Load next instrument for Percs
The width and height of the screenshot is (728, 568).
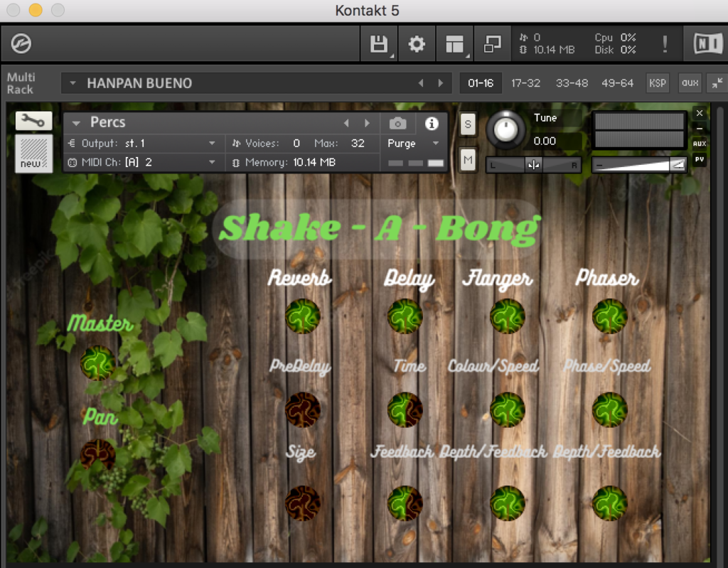(x=368, y=123)
